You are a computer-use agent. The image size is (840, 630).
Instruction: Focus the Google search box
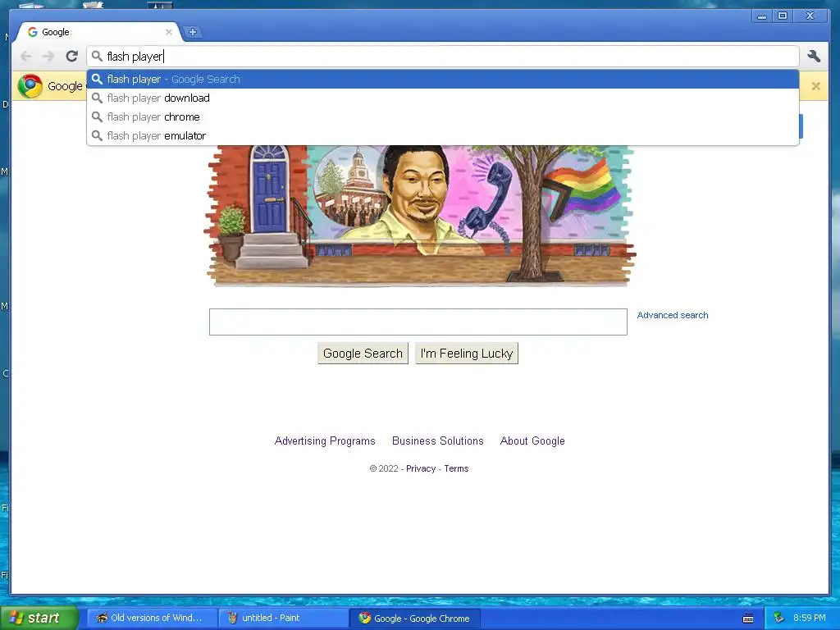(x=418, y=322)
